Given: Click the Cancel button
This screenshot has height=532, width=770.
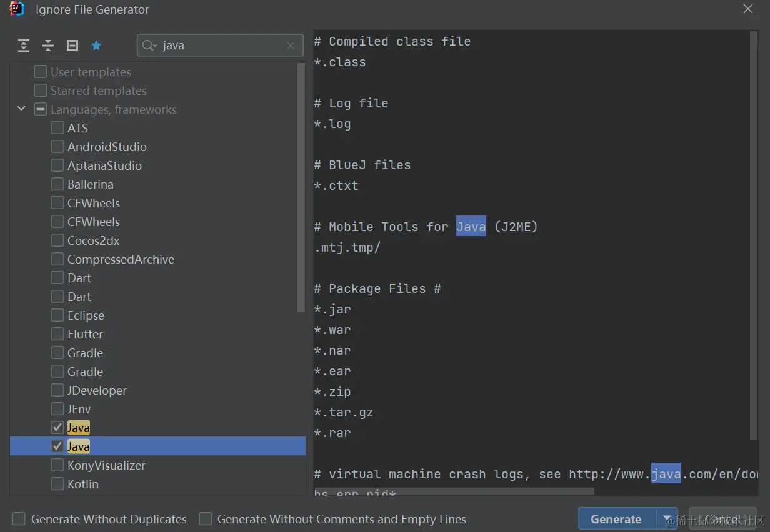Looking at the screenshot, I should click(722, 519).
